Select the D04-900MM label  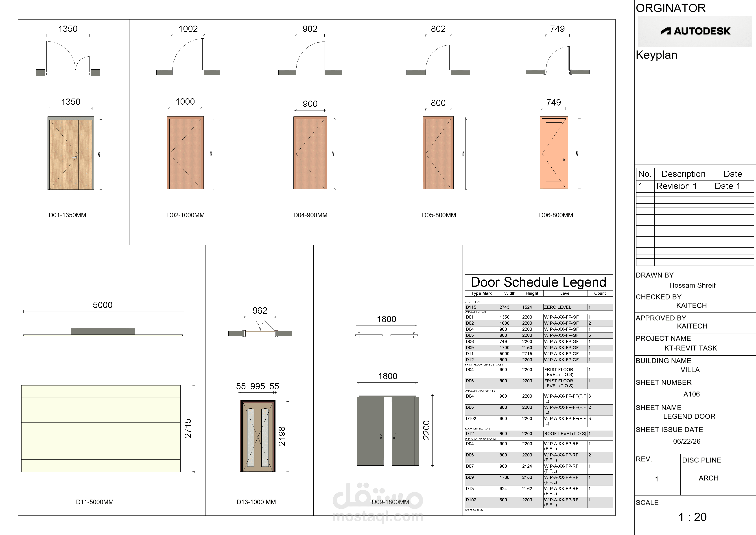310,215
